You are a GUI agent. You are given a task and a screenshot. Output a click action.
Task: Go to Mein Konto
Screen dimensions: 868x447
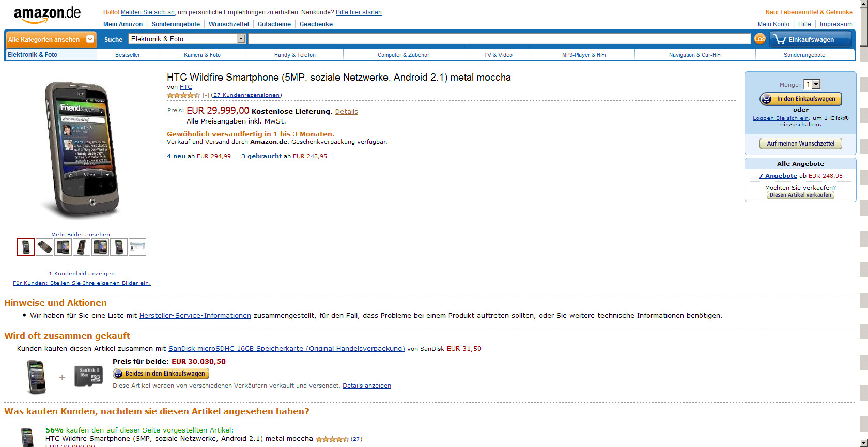[773, 24]
